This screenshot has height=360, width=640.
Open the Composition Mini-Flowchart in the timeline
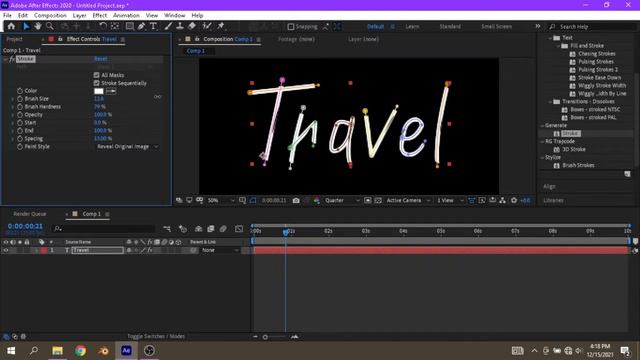pyautogui.click(x=167, y=229)
